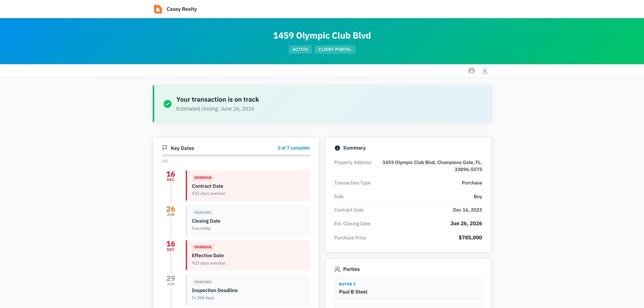Open the Casey Realty home link
644x308 pixels.
point(175,9)
